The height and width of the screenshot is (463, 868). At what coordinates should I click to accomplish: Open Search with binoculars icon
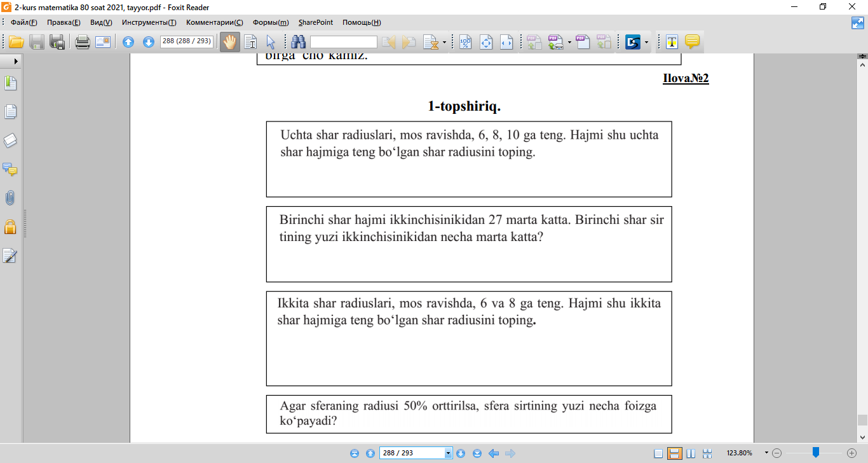pos(299,43)
